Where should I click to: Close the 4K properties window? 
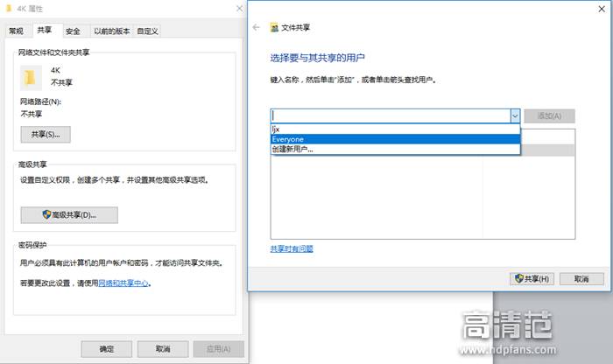pos(239,8)
